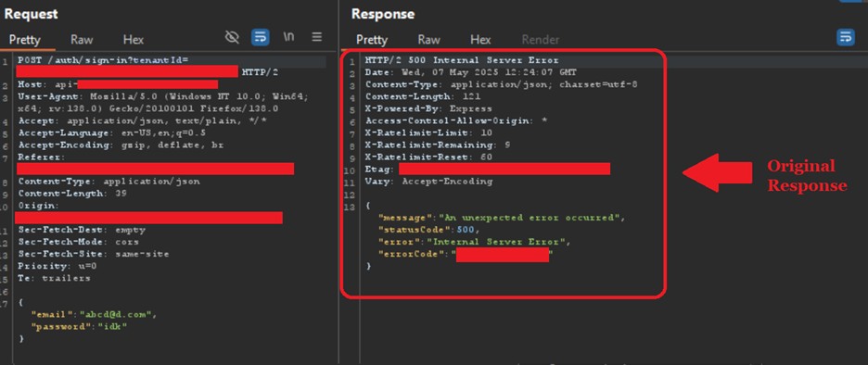This screenshot has width=868, height=365.
Task: Switch to the Response Hex tab
Action: pos(480,40)
